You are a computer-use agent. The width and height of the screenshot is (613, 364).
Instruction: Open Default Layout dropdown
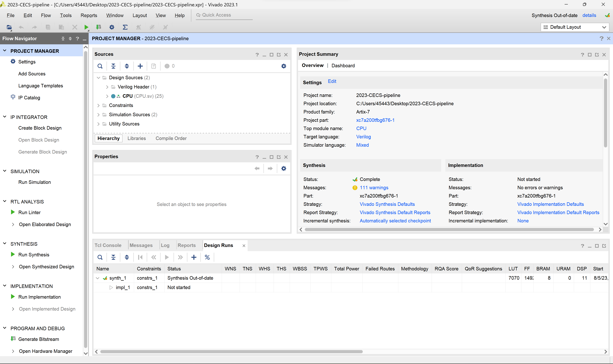[575, 27]
